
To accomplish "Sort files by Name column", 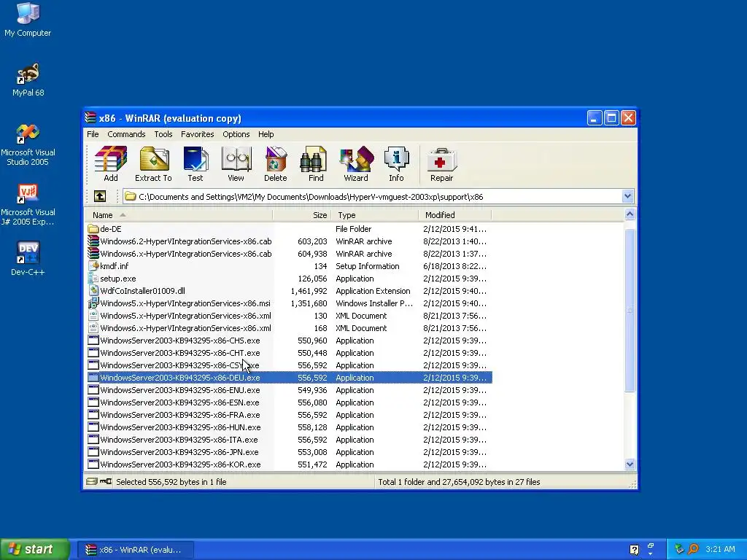I will pos(179,215).
